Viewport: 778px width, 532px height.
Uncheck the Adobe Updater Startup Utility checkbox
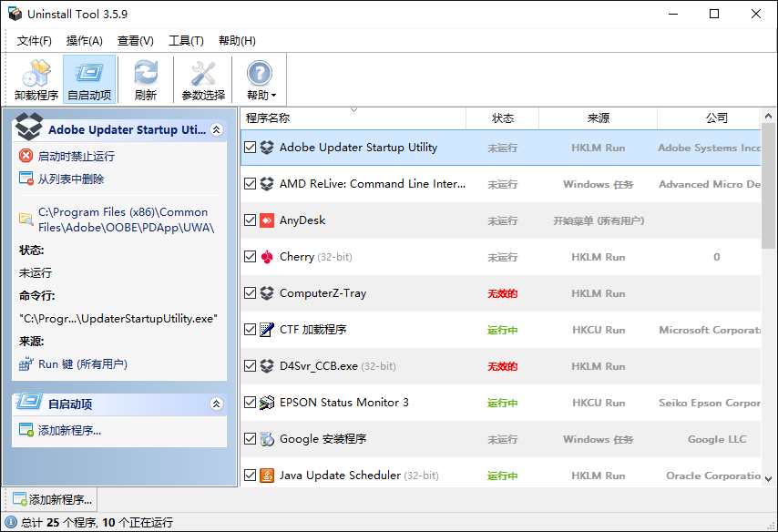250,148
